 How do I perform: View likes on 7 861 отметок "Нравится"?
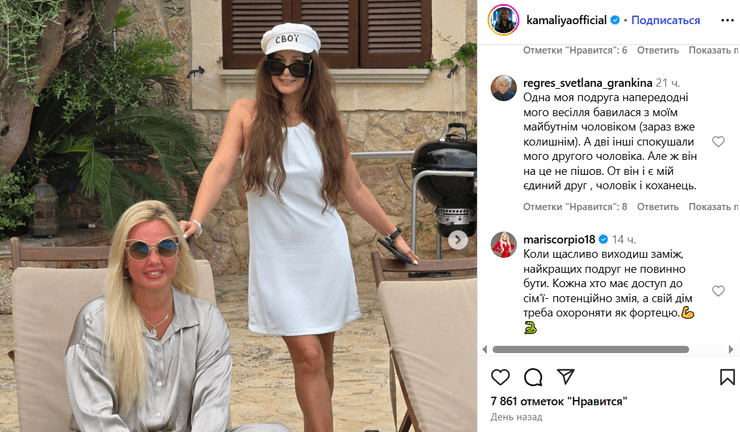559,401
